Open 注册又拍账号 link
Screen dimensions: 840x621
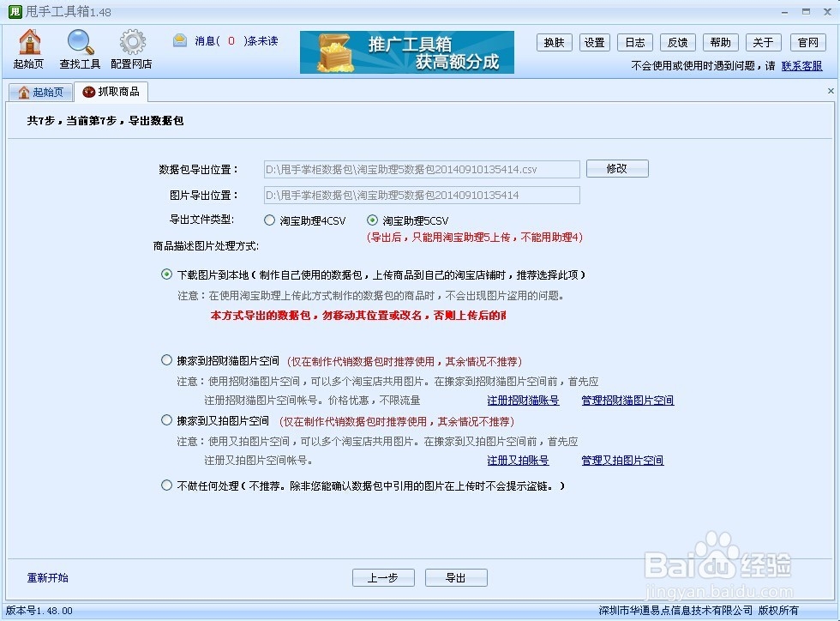click(x=518, y=460)
